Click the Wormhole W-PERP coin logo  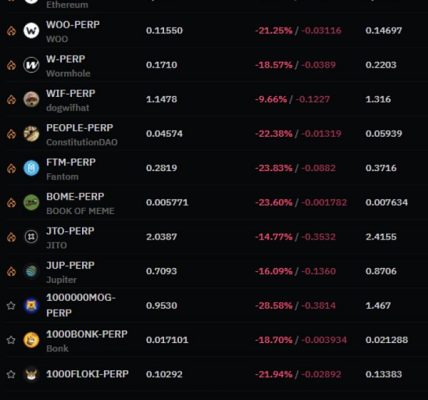point(31,65)
